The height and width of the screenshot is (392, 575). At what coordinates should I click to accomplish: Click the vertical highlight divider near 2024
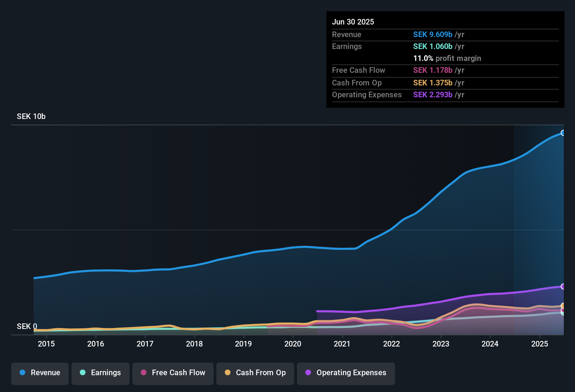515,227
